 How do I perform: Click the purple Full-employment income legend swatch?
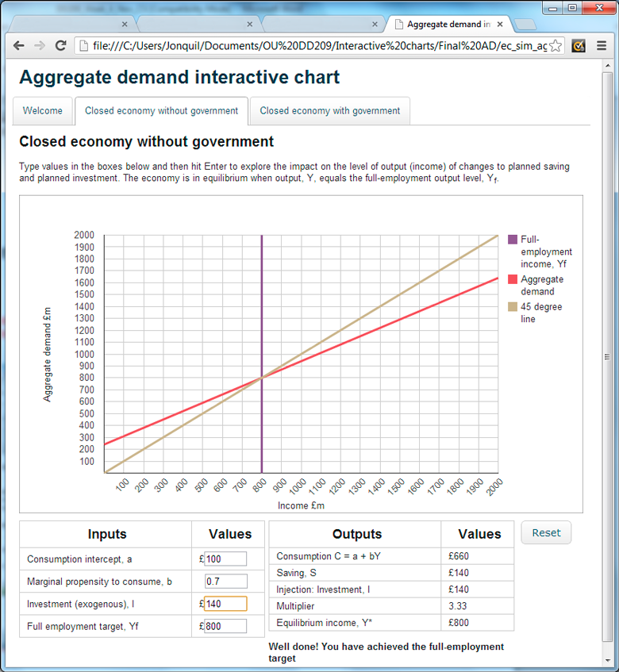click(513, 240)
